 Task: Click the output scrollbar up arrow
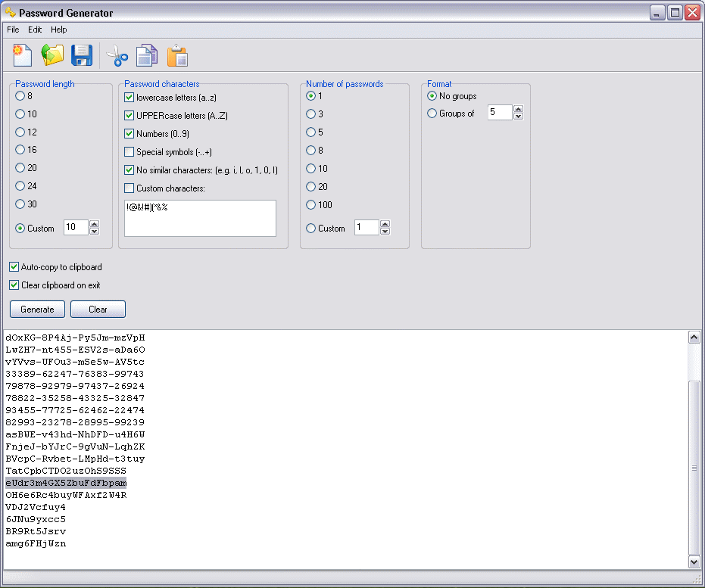pyautogui.click(x=694, y=338)
